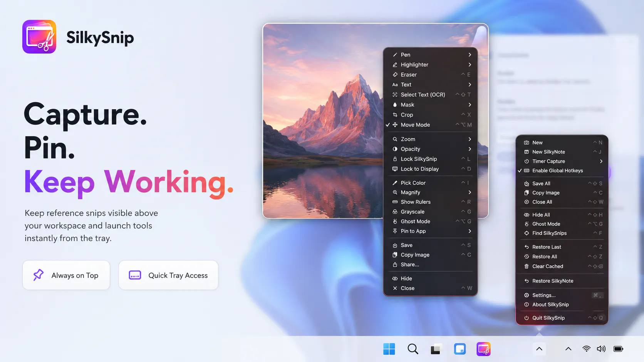Click Copy Image icon in the snip menu
This screenshot has height=362, width=644.
click(395, 255)
